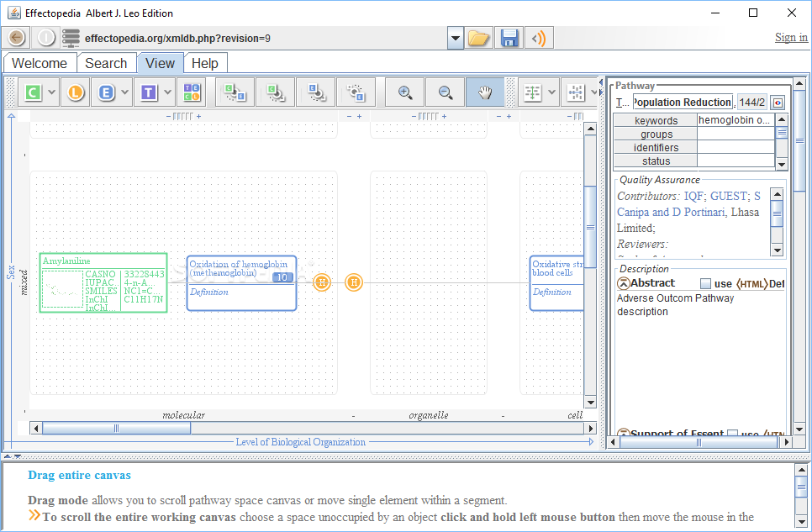The height and width of the screenshot is (532, 812).
Task: Collapse the Abstract section chevron
Action: (624, 283)
